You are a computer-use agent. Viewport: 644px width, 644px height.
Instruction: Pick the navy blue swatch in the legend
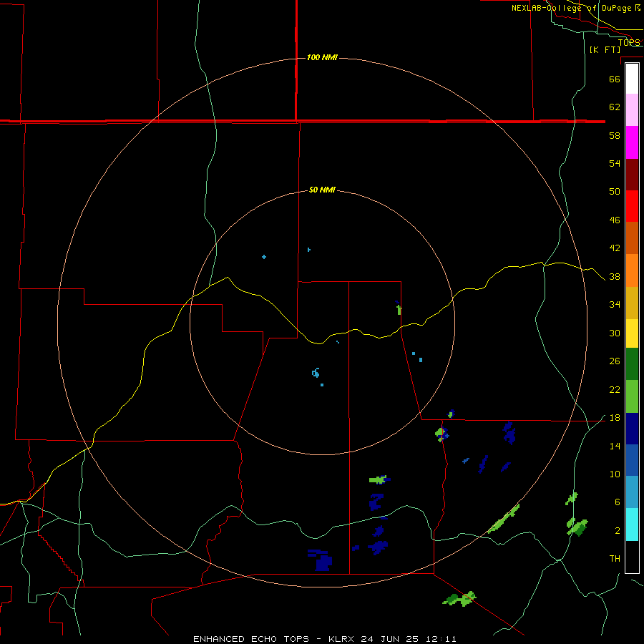632,429
